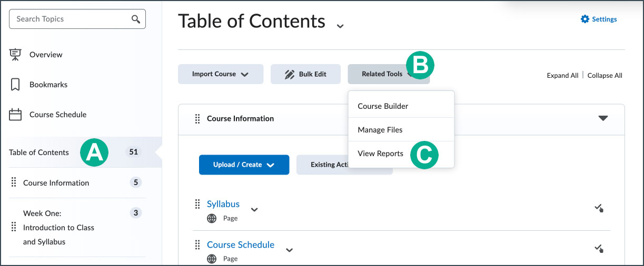
Task: Click the 5 count badge for Course Information
Action: tap(136, 182)
